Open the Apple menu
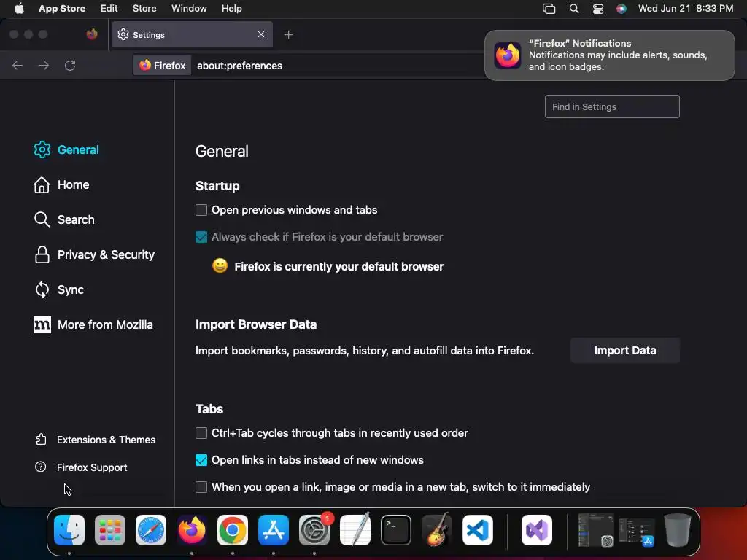747x560 pixels. coord(19,9)
